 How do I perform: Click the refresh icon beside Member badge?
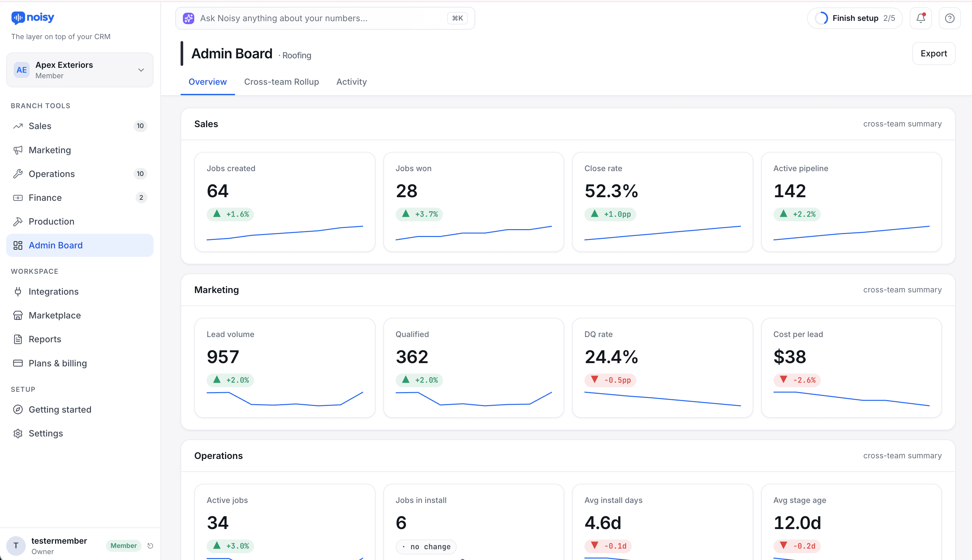point(150,546)
